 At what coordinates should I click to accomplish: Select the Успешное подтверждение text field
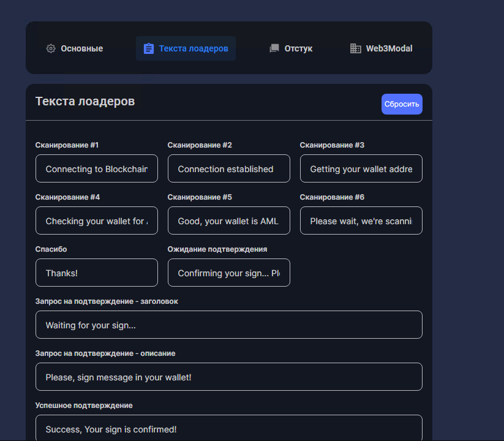click(229, 428)
